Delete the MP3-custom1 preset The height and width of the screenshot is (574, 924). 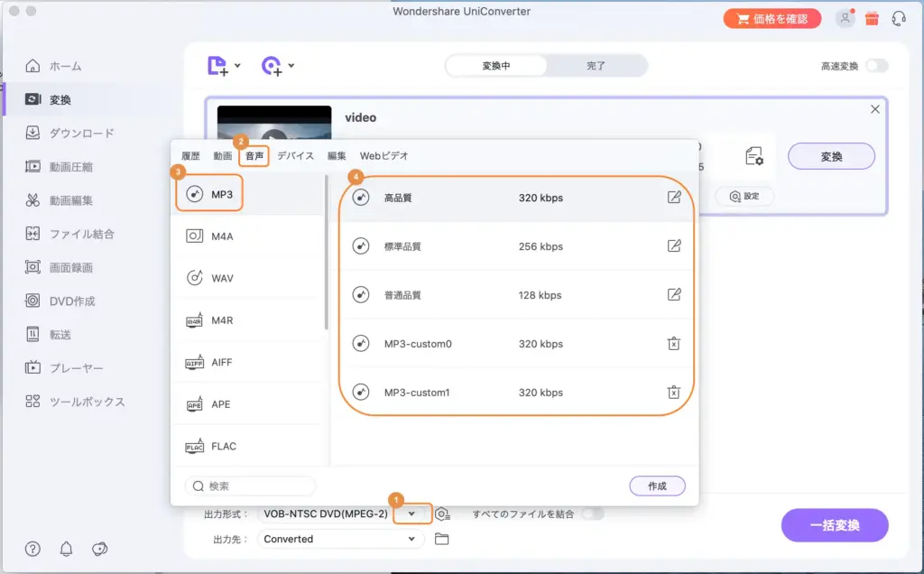pos(673,393)
